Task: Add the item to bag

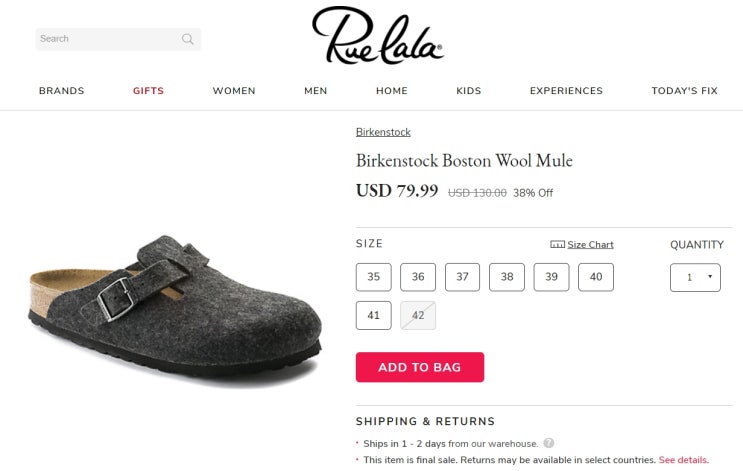Action: pyautogui.click(x=420, y=367)
